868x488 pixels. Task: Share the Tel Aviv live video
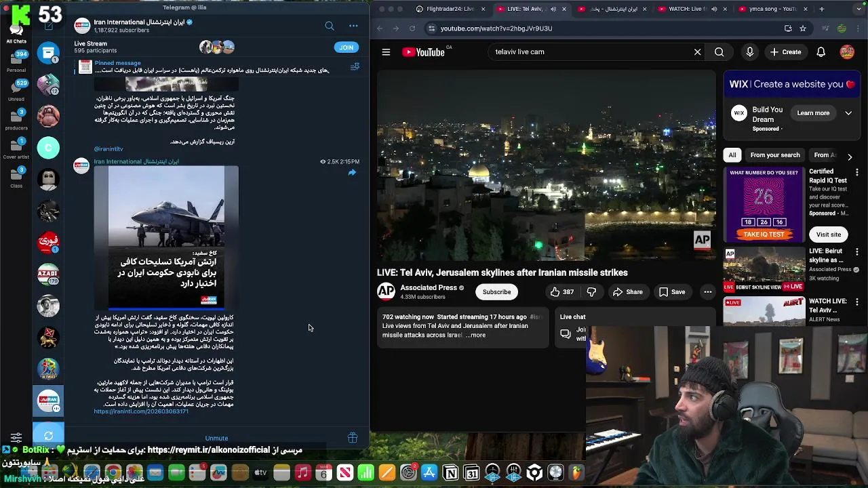pyautogui.click(x=628, y=292)
